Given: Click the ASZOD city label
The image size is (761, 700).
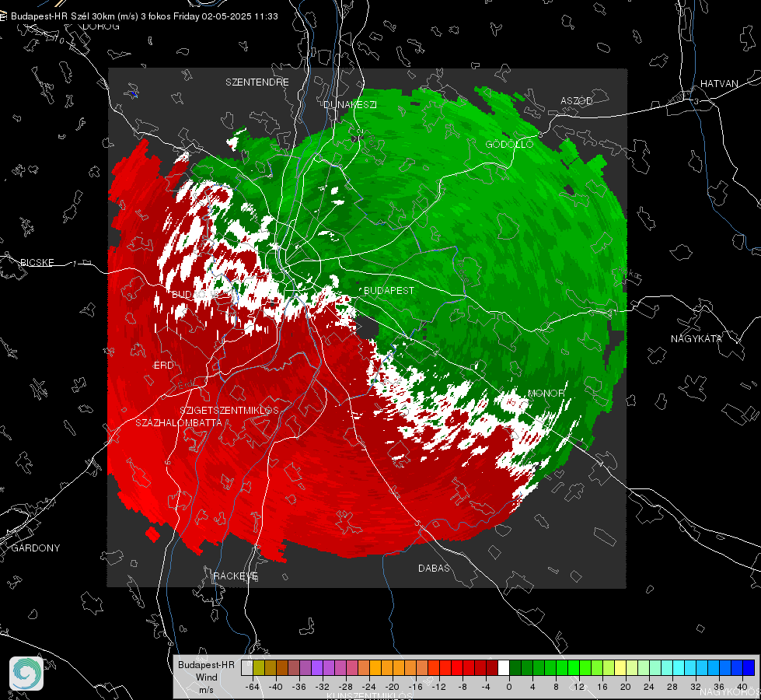Looking at the screenshot, I should 577,100.
